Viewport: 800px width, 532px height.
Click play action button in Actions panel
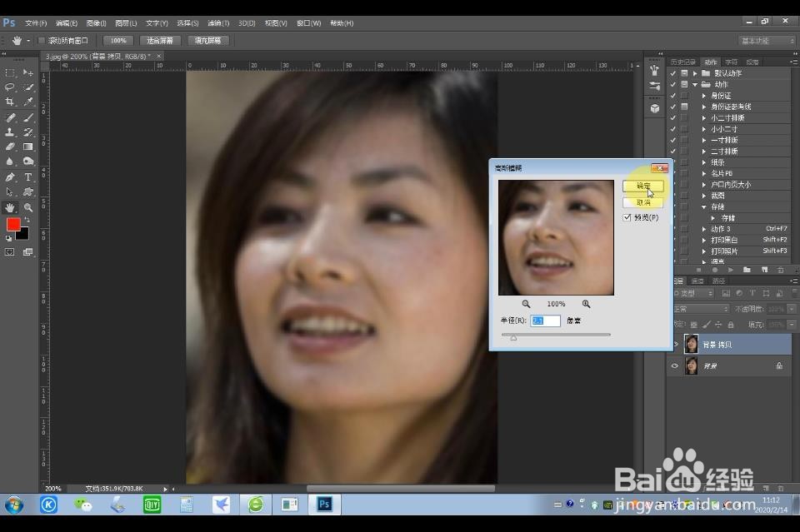731,270
